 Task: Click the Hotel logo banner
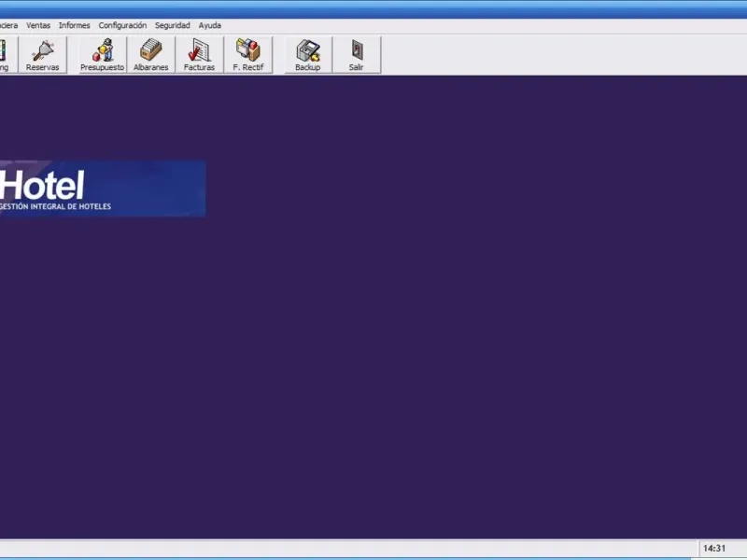click(x=103, y=189)
